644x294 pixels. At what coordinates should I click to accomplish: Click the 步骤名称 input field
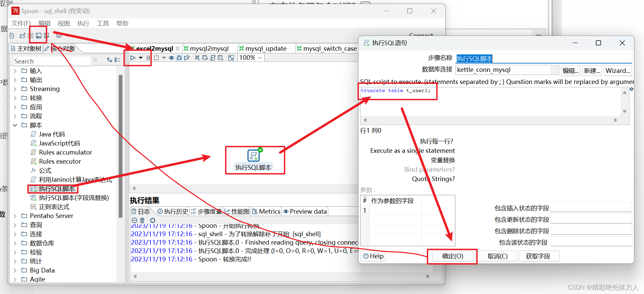544,58
